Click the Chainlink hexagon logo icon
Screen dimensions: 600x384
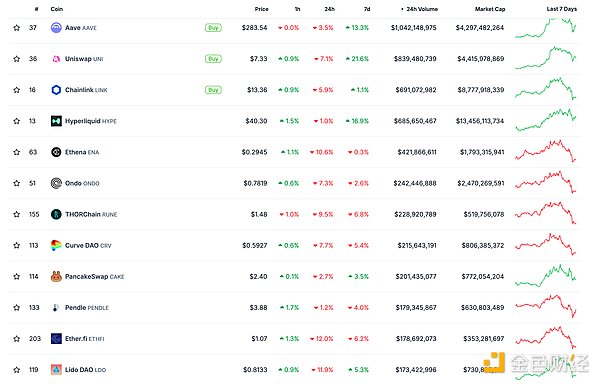click(56, 90)
